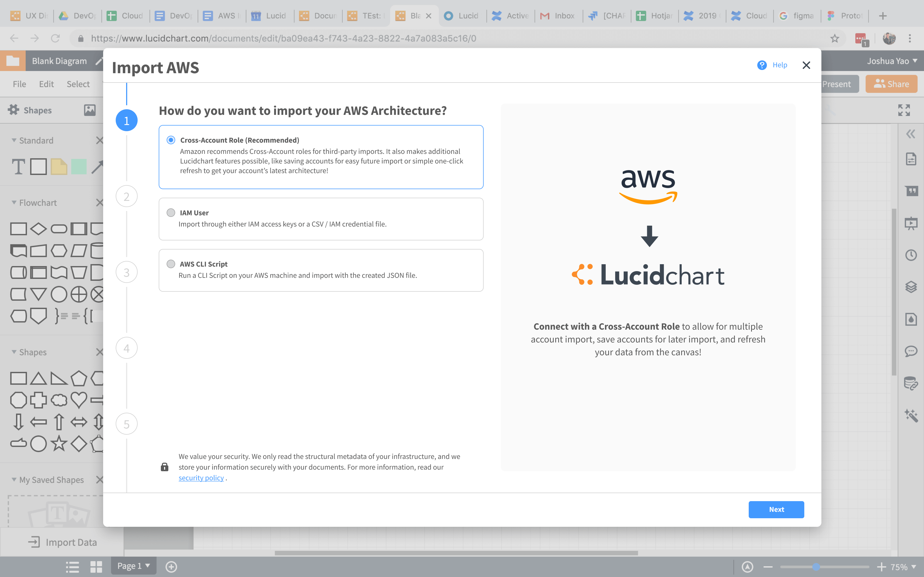Click the add page plus icon

(171, 566)
